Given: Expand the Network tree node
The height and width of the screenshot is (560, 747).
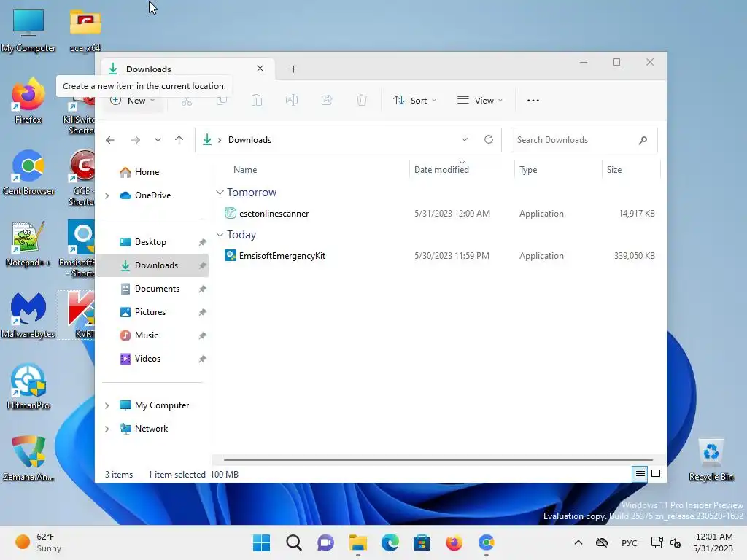Looking at the screenshot, I should click(107, 429).
